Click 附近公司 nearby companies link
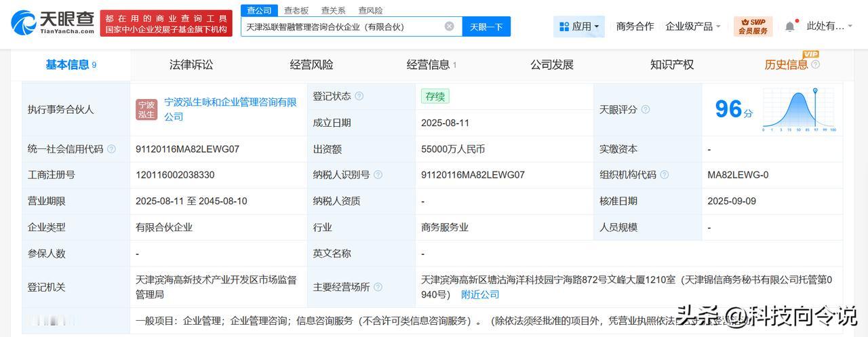This screenshot has width=868, height=337. pos(480,294)
